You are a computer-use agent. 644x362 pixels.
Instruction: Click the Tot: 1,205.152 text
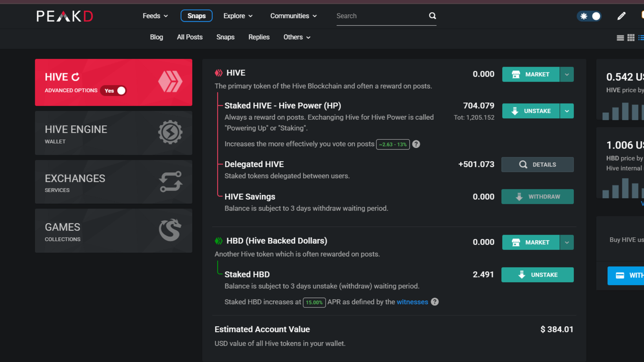[x=474, y=118]
